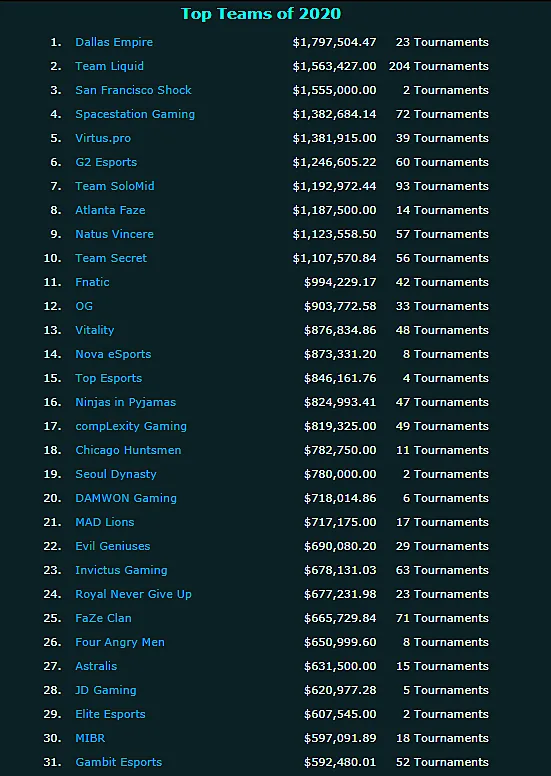Click the Team Secret link
This screenshot has width=551, height=776.
coord(111,258)
